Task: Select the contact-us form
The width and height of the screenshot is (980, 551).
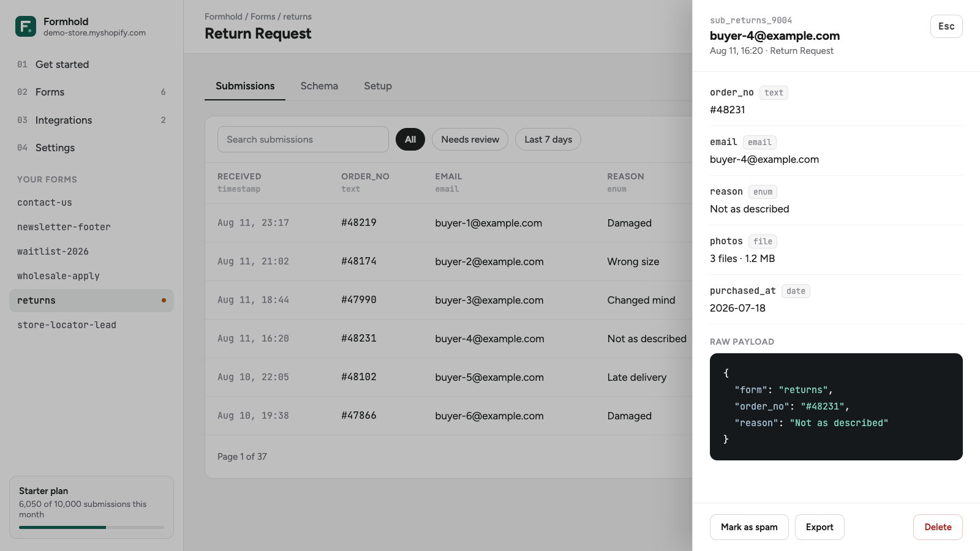Action: [91, 203]
